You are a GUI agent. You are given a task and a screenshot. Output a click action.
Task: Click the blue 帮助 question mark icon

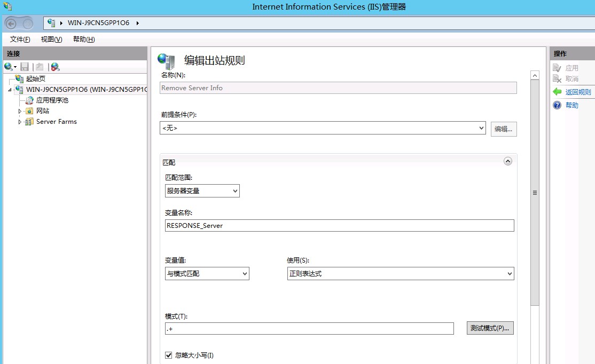(x=557, y=105)
